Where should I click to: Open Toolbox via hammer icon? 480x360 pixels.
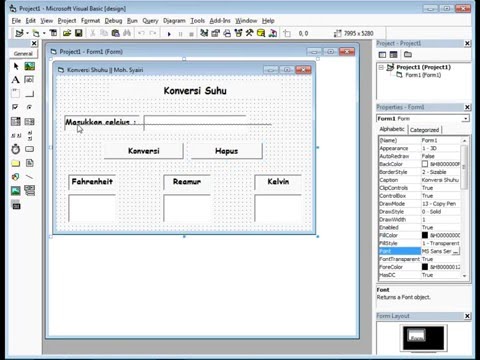click(x=250, y=33)
